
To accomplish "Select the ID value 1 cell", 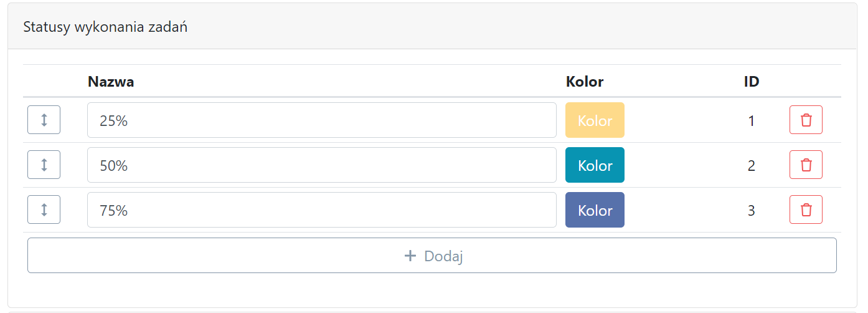I will coord(752,121).
